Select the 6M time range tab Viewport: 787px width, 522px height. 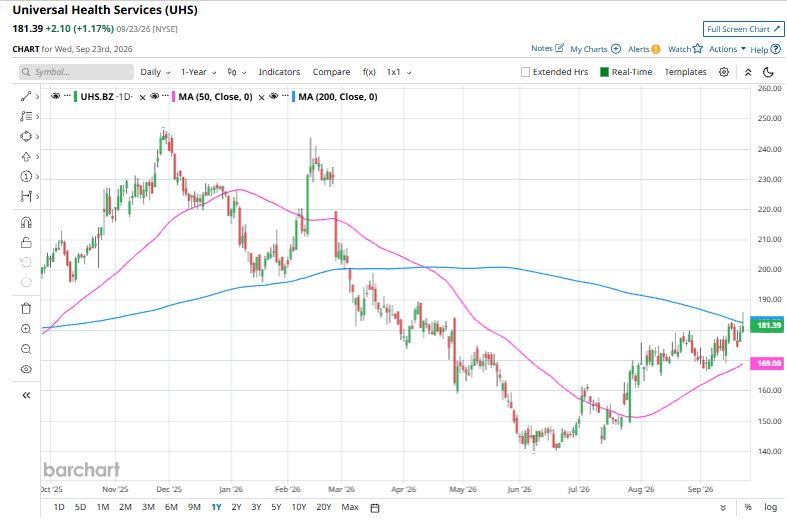(x=171, y=507)
